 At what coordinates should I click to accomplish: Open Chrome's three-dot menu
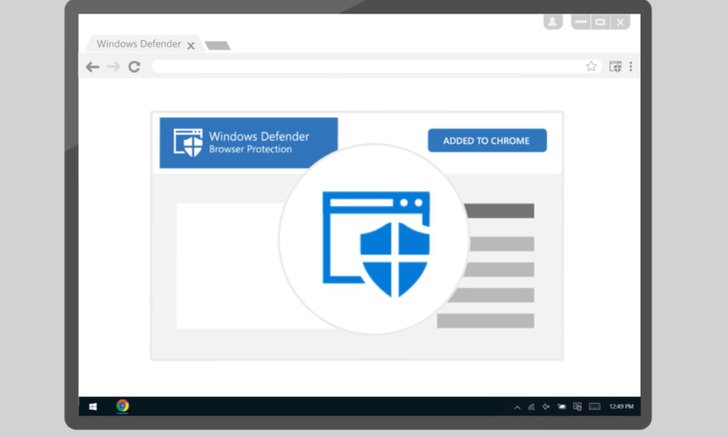(630, 66)
